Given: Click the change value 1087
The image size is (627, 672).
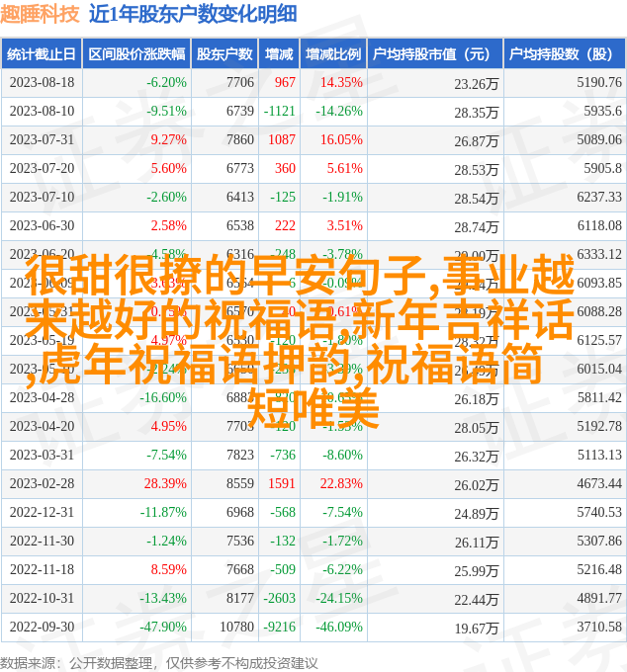Looking at the screenshot, I should coord(282,139).
